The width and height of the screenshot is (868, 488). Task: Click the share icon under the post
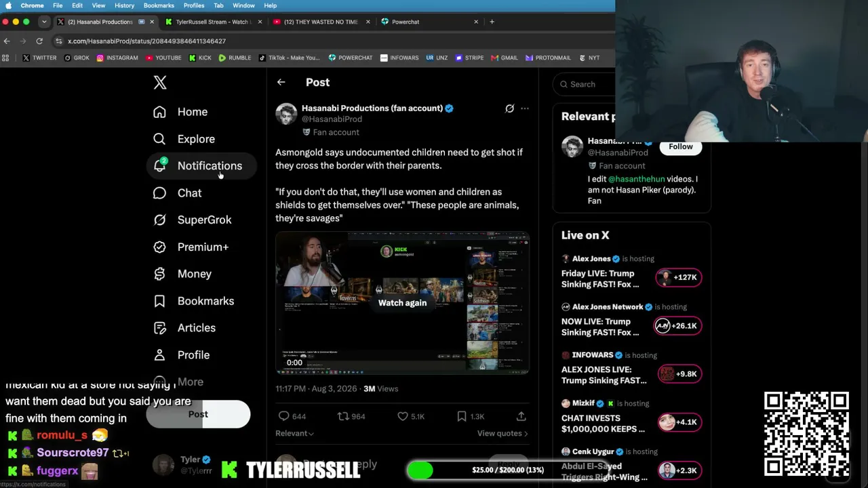pos(521,416)
